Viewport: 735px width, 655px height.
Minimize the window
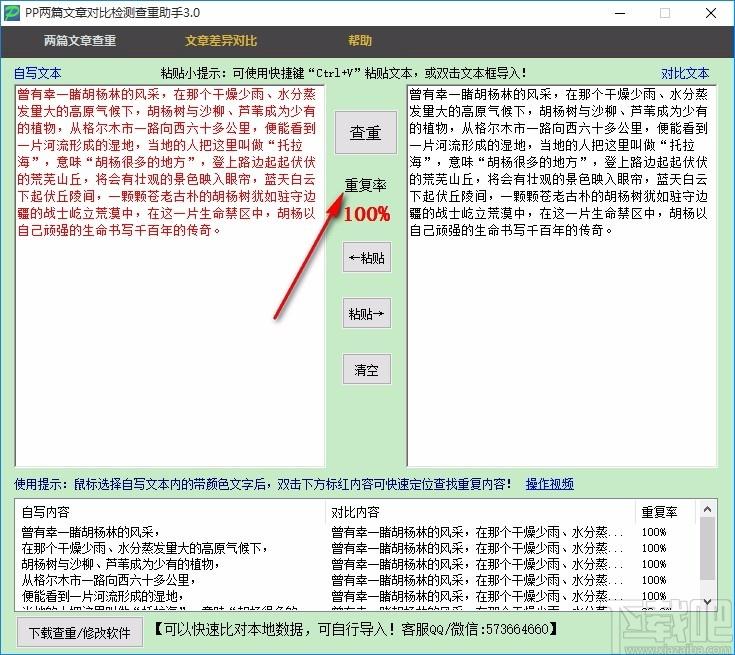pos(620,13)
